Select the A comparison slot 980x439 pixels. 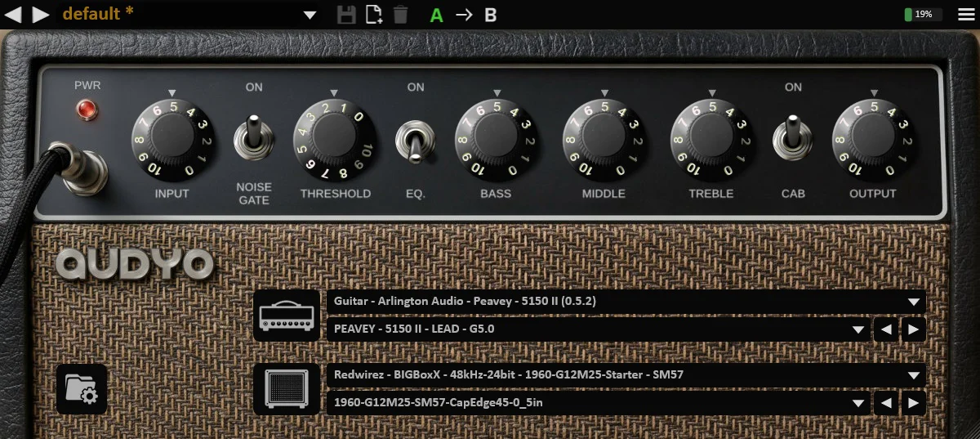[x=437, y=15]
